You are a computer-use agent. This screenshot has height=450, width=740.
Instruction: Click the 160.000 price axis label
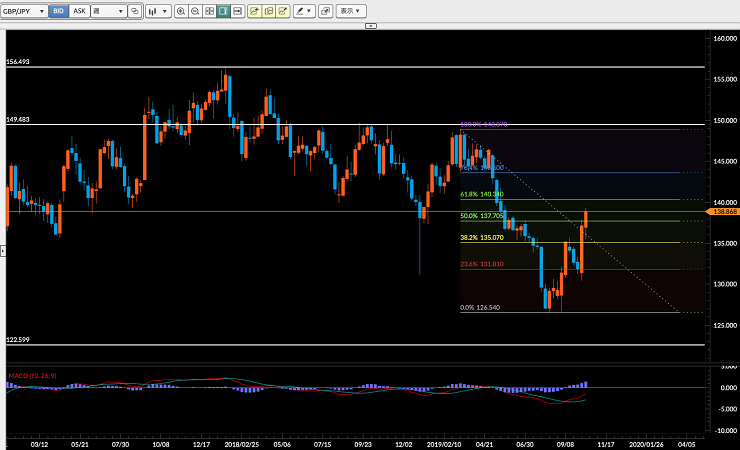click(725, 39)
